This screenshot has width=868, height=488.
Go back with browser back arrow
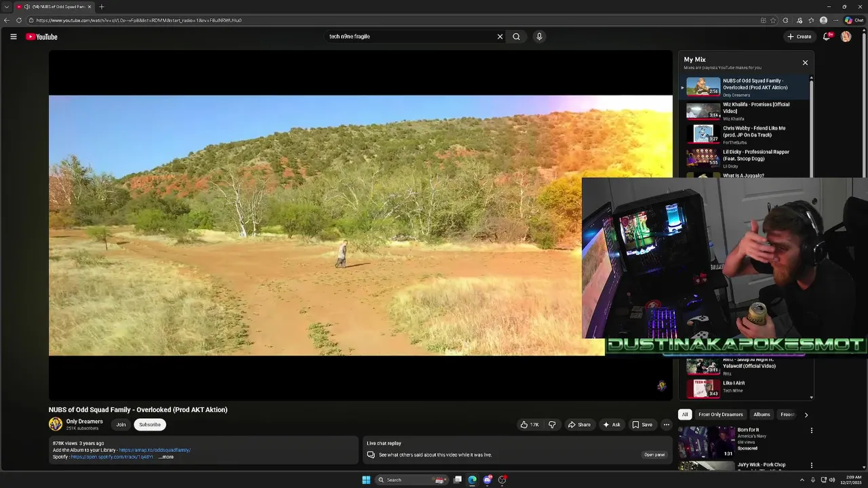[7, 20]
